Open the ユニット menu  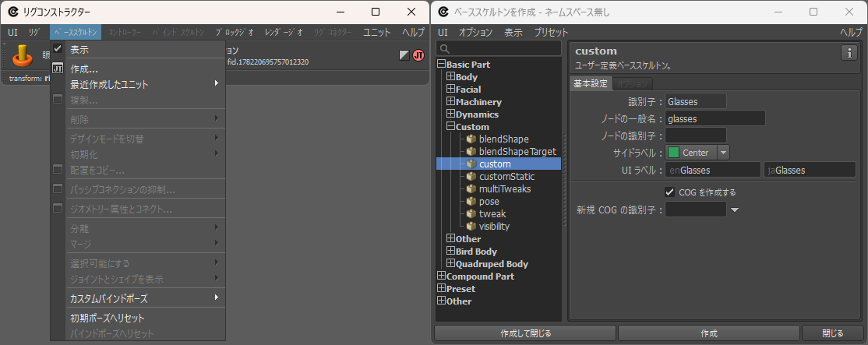click(377, 32)
